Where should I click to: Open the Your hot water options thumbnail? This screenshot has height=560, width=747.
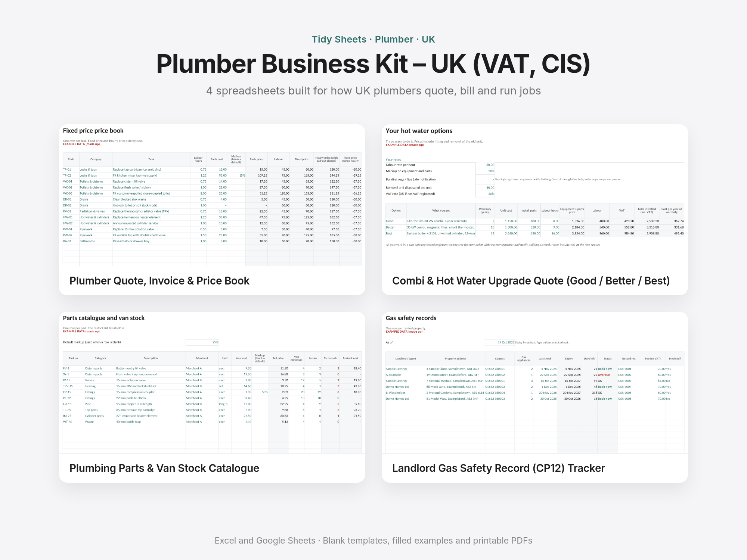pyautogui.click(x=535, y=195)
